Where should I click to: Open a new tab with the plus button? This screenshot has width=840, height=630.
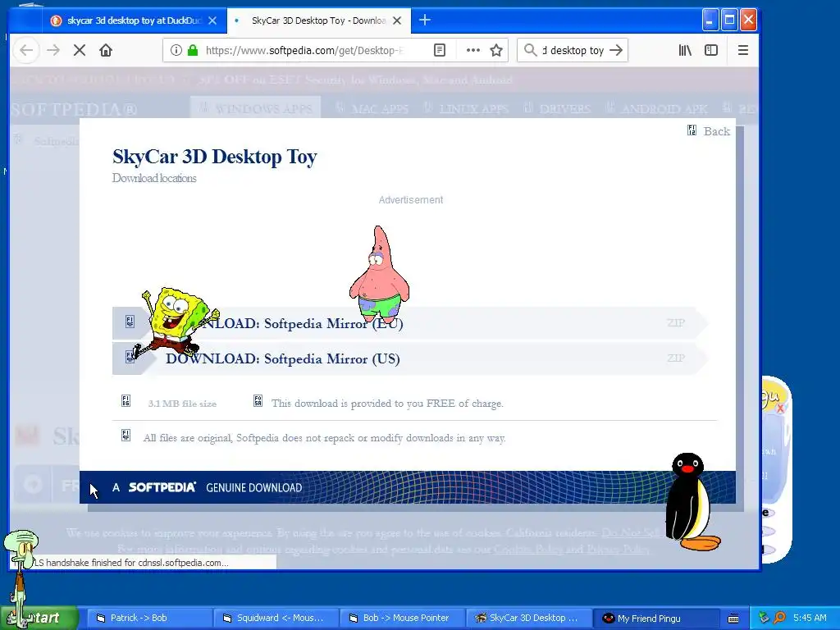coord(425,21)
